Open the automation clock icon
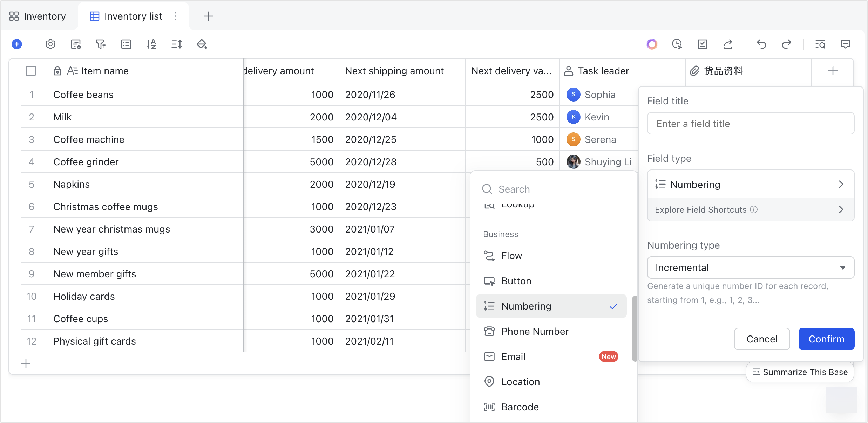Image resolution: width=868 pixels, height=423 pixels. tap(677, 44)
